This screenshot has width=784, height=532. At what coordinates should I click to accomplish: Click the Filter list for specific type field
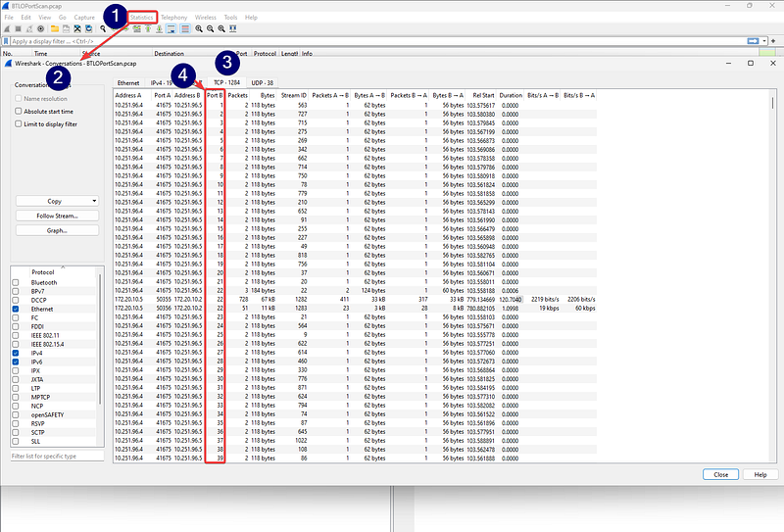point(57,456)
